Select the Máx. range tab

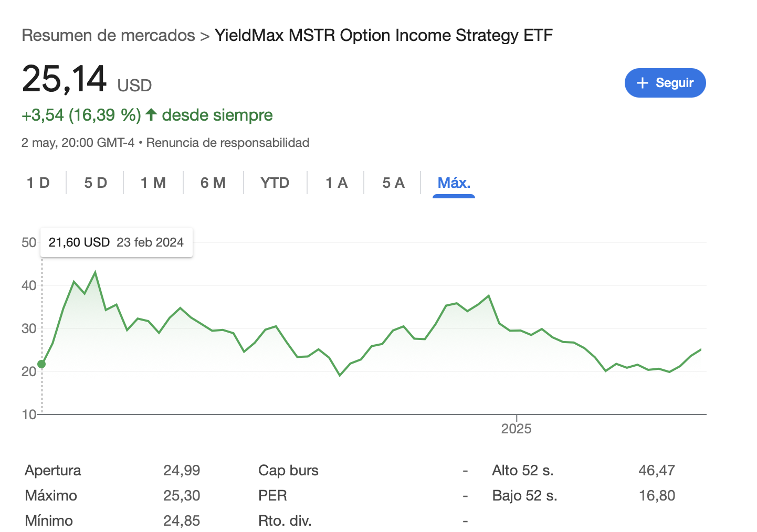(454, 183)
